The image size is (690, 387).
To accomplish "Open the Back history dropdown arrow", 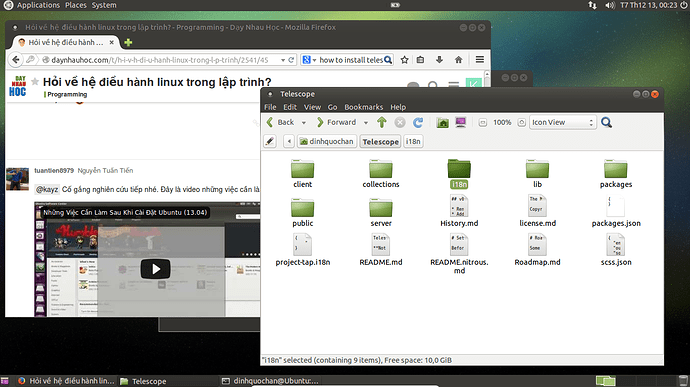I will coord(303,123).
